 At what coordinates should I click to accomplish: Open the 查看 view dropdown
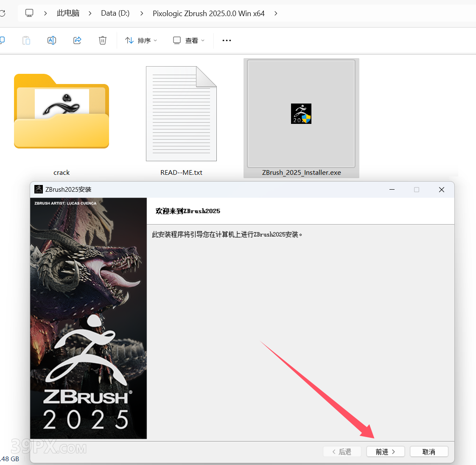(189, 40)
